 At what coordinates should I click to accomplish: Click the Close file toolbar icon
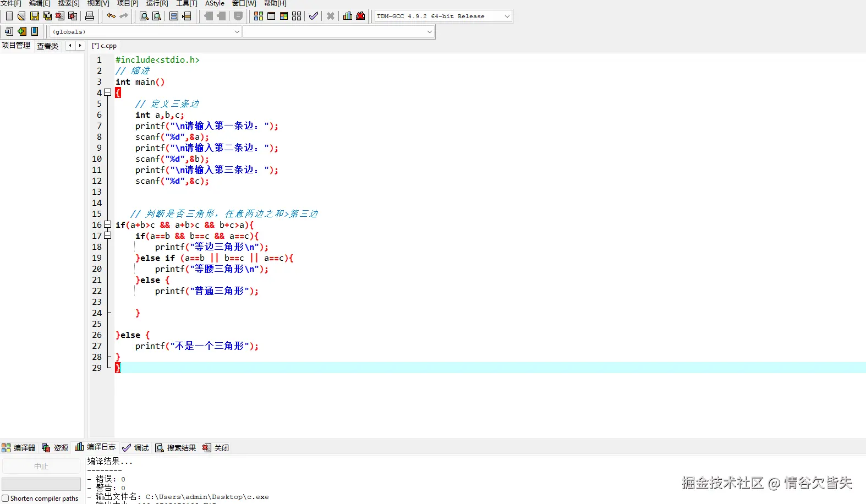pyautogui.click(x=59, y=16)
